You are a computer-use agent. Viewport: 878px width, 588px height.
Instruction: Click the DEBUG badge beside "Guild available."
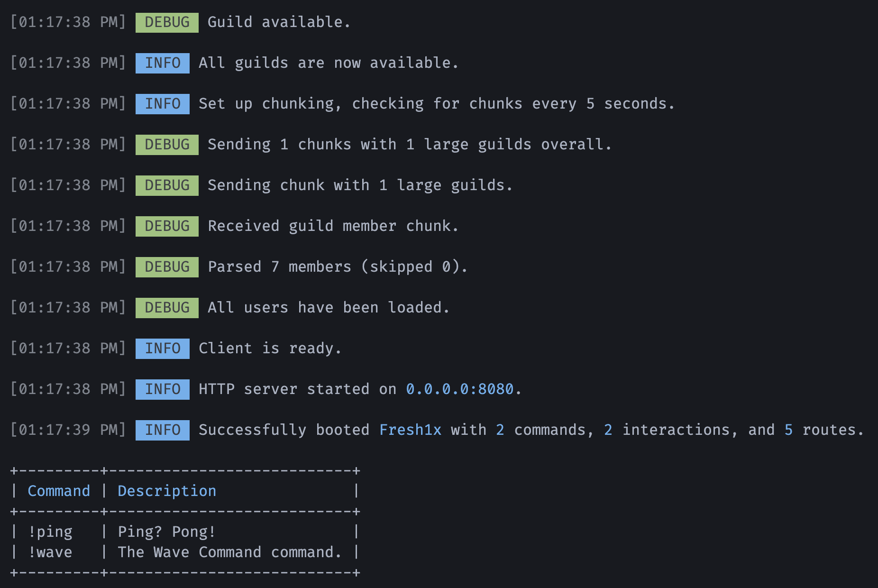[x=167, y=22]
